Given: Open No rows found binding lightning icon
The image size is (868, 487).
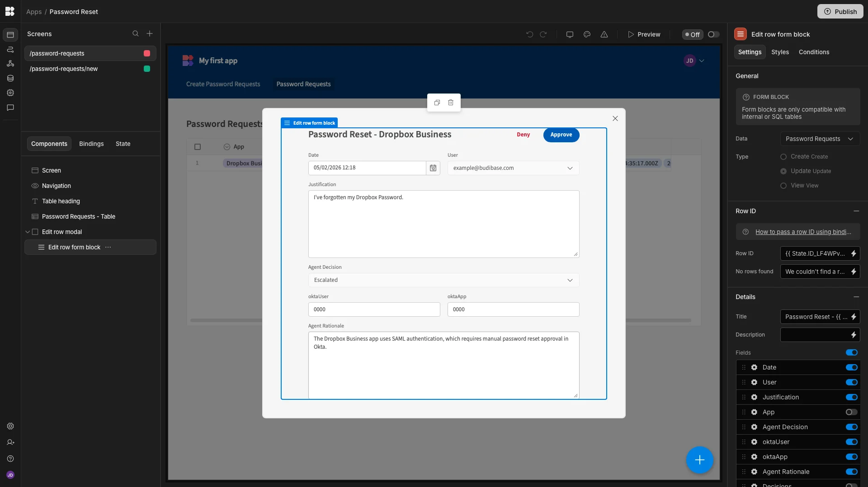Looking at the screenshot, I should (854, 272).
